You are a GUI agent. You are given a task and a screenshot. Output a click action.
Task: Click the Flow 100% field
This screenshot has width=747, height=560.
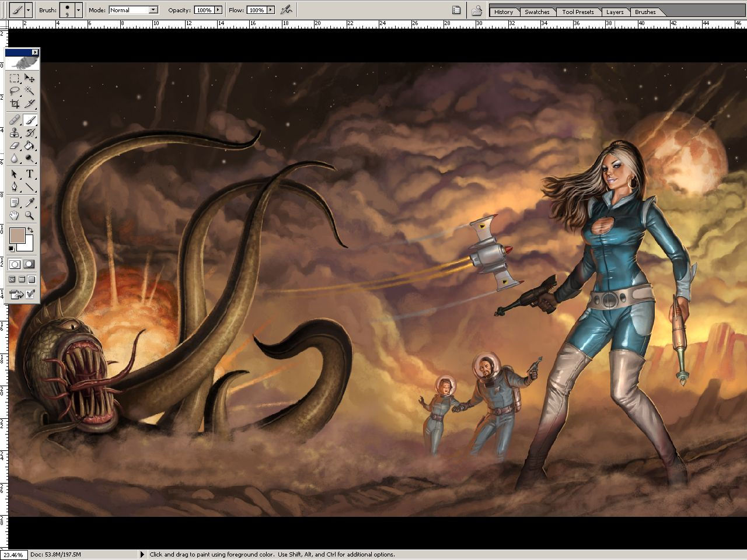pos(256,10)
